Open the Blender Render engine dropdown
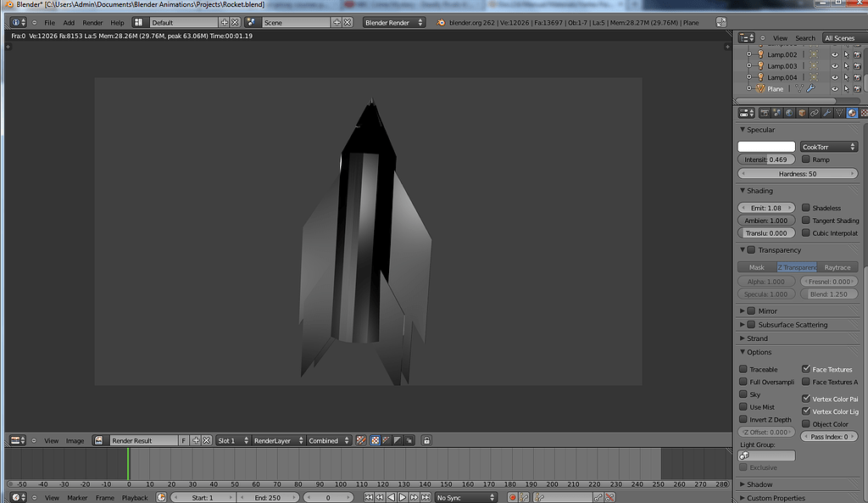Screen dimensions: 868x503 [x=394, y=22]
